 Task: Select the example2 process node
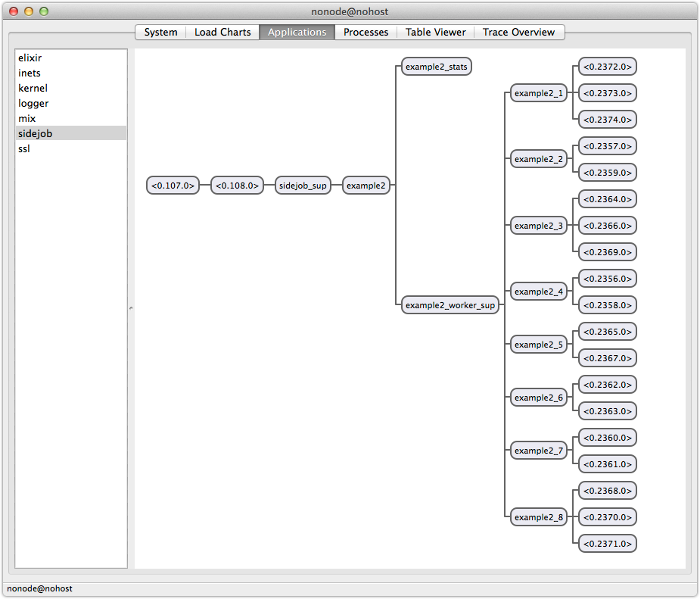[366, 185]
